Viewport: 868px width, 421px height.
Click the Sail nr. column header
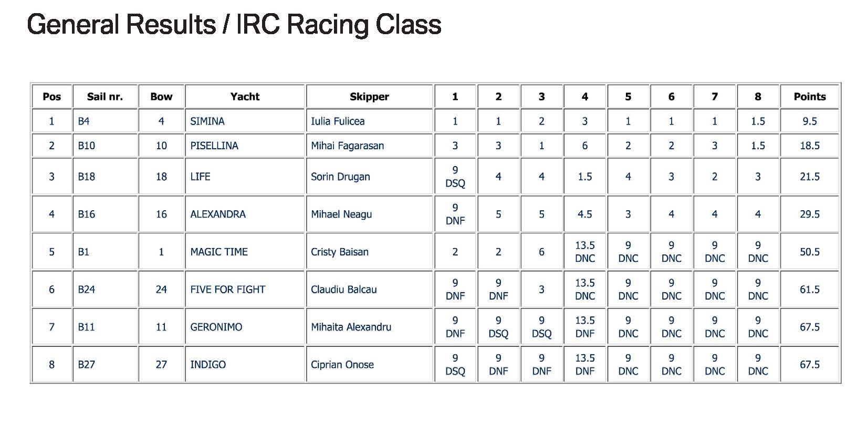[x=105, y=97]
